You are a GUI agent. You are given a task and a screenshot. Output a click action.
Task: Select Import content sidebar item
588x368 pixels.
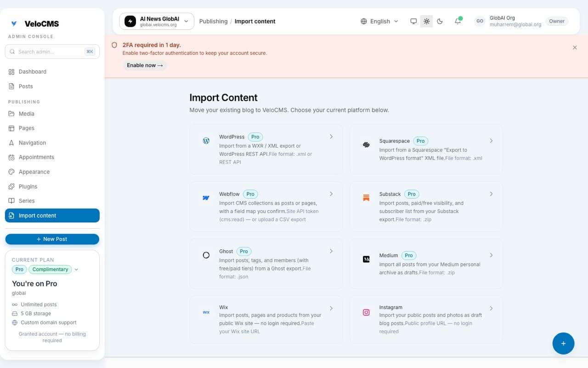(52, 215)
